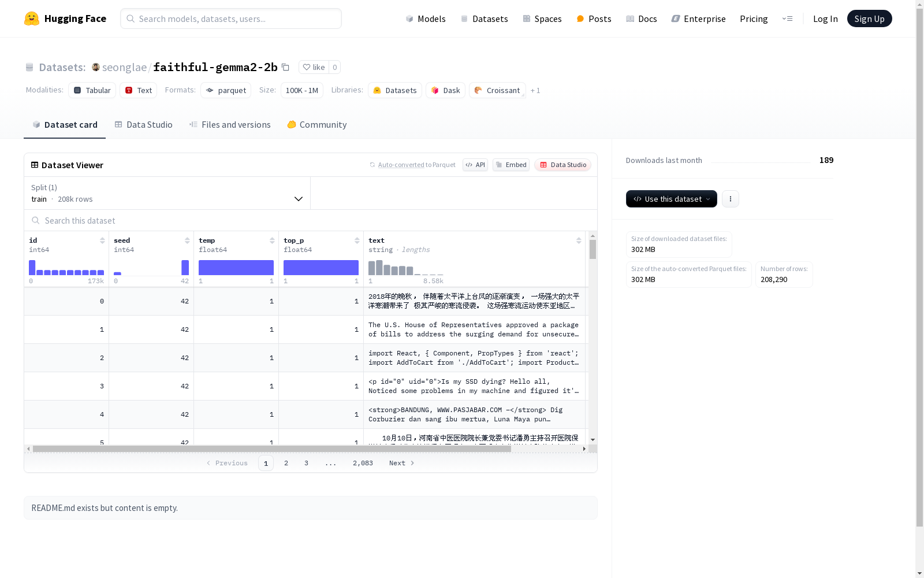
Task: Click the Log In link
Action: coord(825,18)
